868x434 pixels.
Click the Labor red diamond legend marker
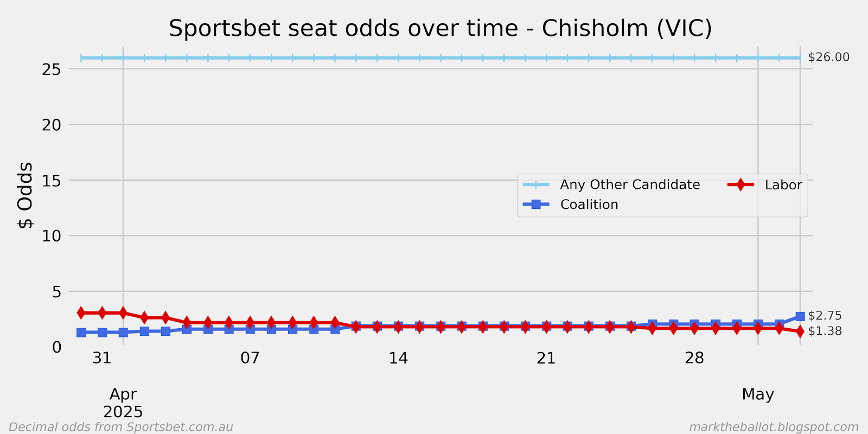(x=741, y=185)
